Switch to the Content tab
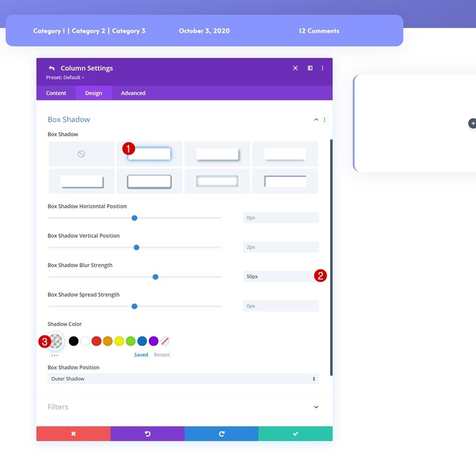 (56, 93)
